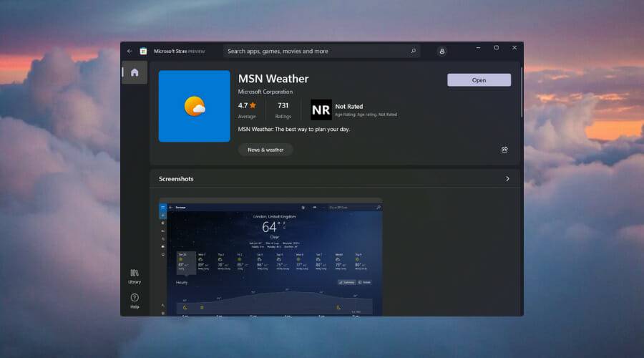Click the vertical scrollbar of the store page
The width and height of the screenshot is (644, 358).
(522, 86)
